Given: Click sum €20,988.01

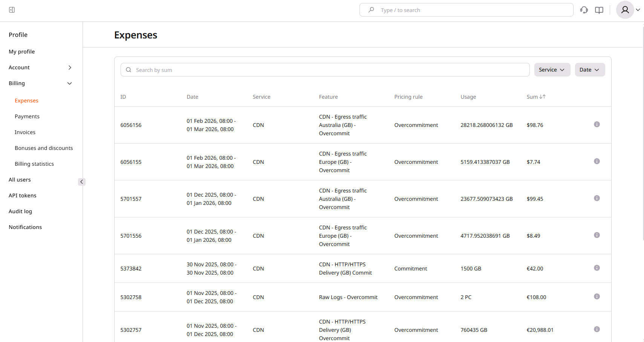Looking at the screenshot, I should tap(540, 330).
